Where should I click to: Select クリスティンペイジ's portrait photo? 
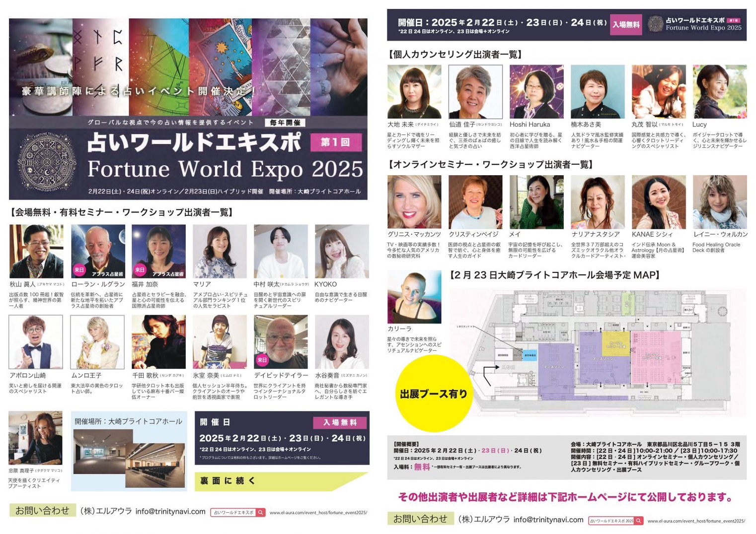click(475, 201)
